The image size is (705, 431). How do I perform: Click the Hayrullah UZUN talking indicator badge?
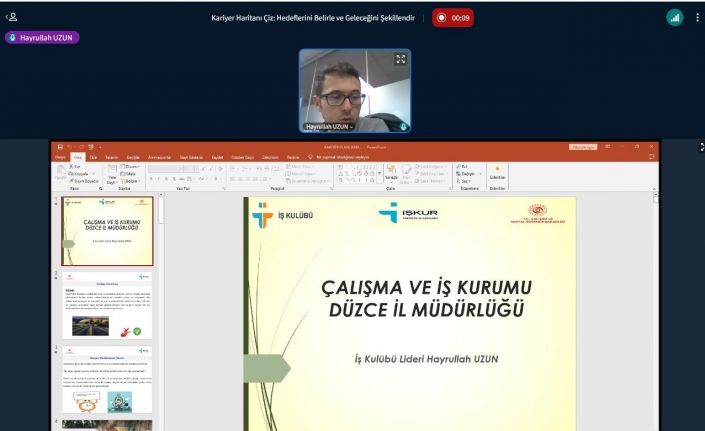coord(43,37)
